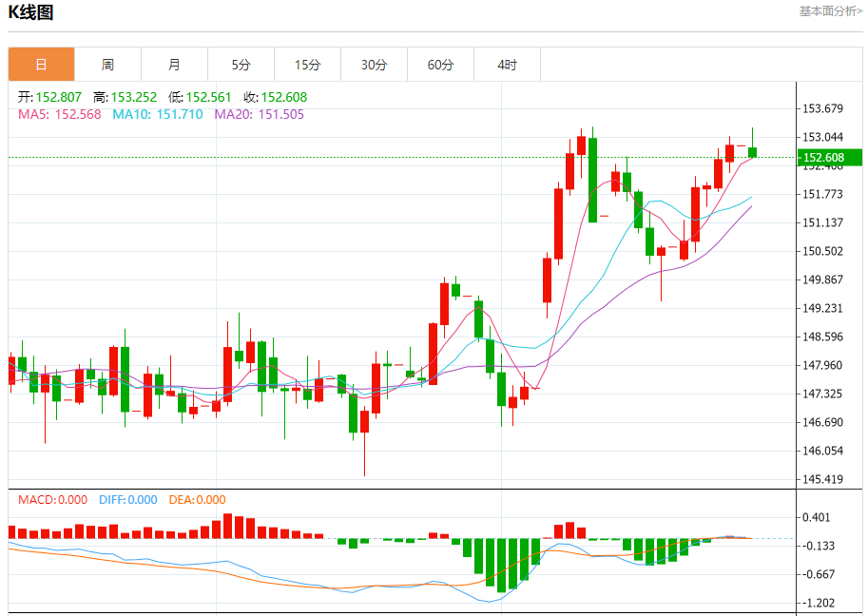Click the open price 152.807

[x=59, y=97]
